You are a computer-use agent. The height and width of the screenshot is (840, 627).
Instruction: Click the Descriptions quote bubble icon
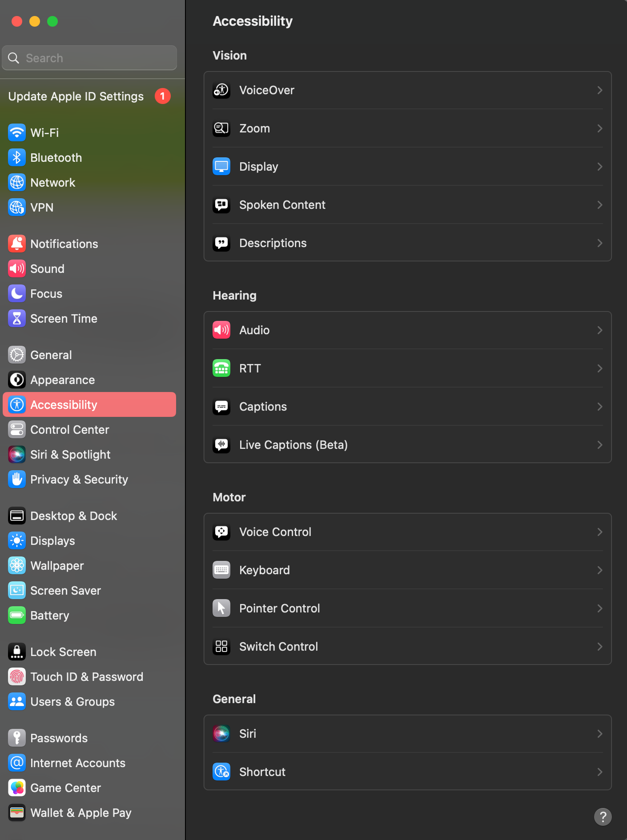click(x=221, y=243)
